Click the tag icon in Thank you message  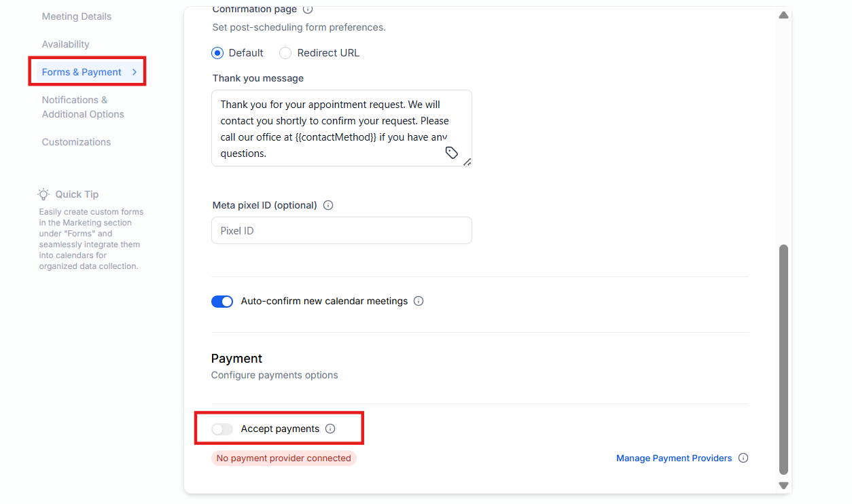[x=452, y=153]
